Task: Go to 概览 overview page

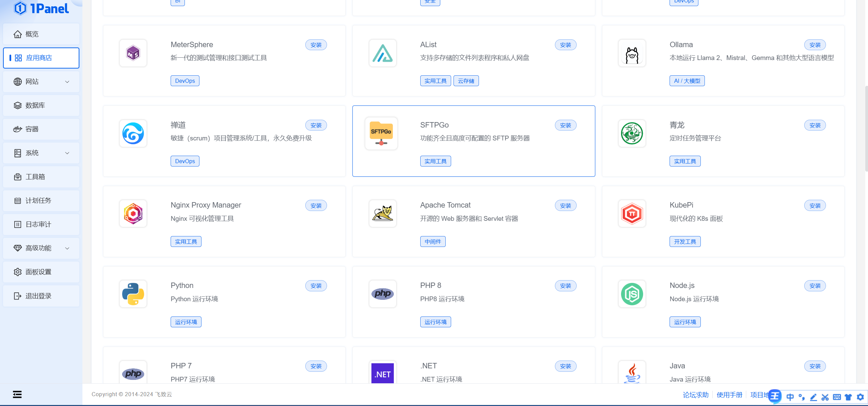Action: pyautogui.click(x=41, y=34)
